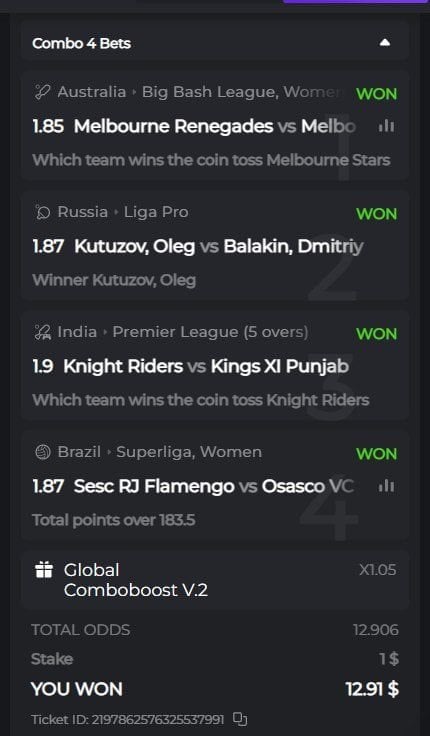This screenshot has width=430, height=736.
Task: Open Big Bash League, Women league link
Action: [247, 92]
